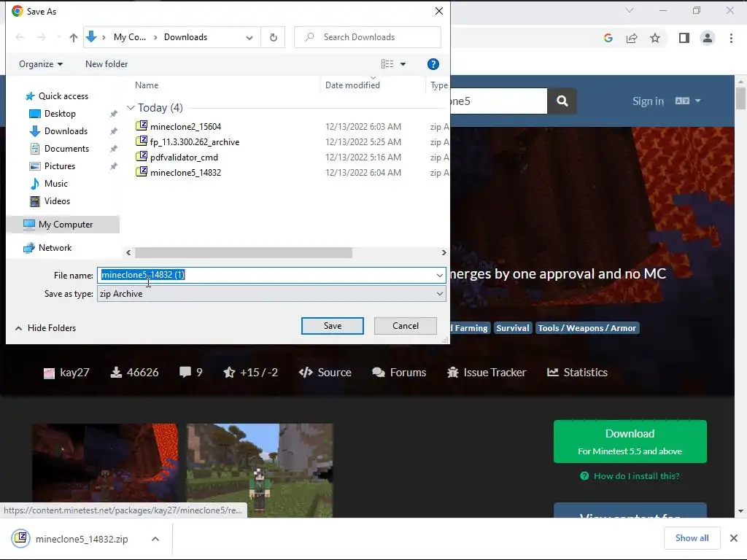Bookmark this page with the star
Screen dimensions: 747x560
pyautogui.click(x=655, y=38)
